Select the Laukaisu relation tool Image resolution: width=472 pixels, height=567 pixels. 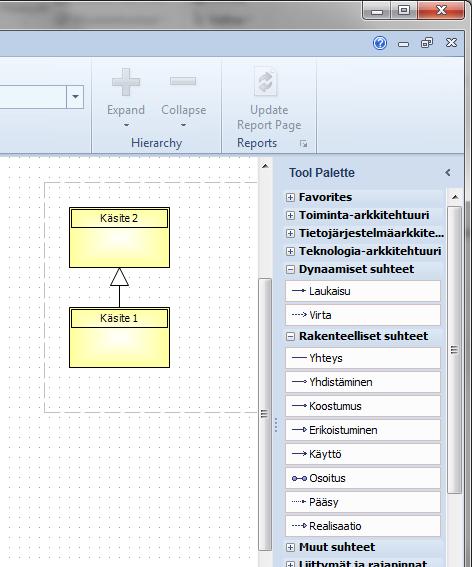click(x=363, y=291)
